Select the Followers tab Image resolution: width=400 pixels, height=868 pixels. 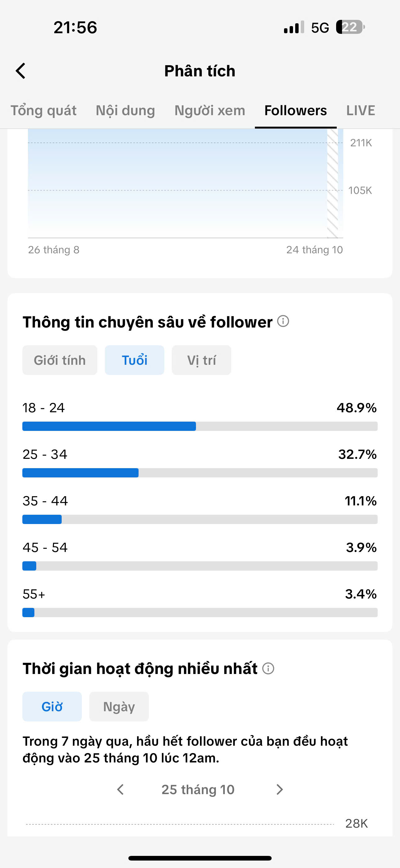pyautogui.click(x=296, y=111)
